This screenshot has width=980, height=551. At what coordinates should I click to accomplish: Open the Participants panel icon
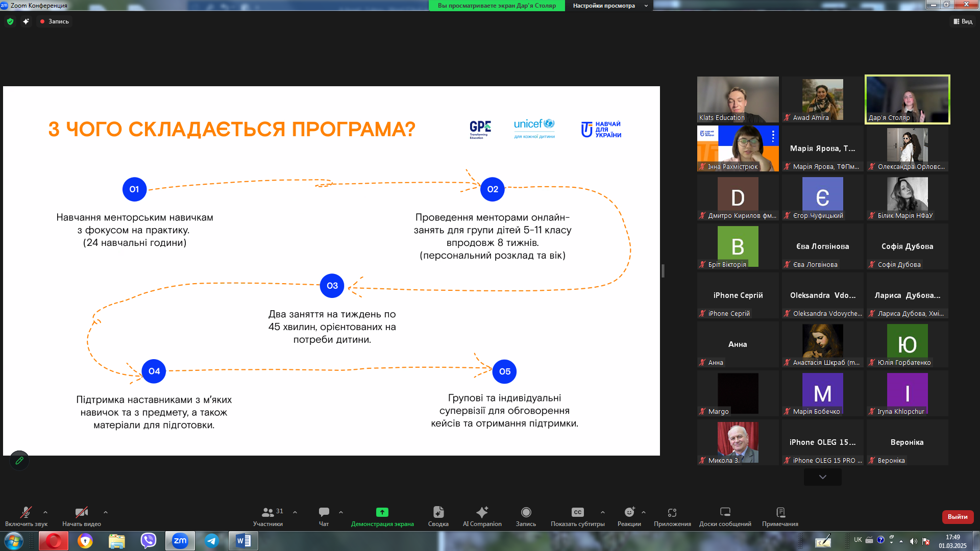click(x=267, y=512)
